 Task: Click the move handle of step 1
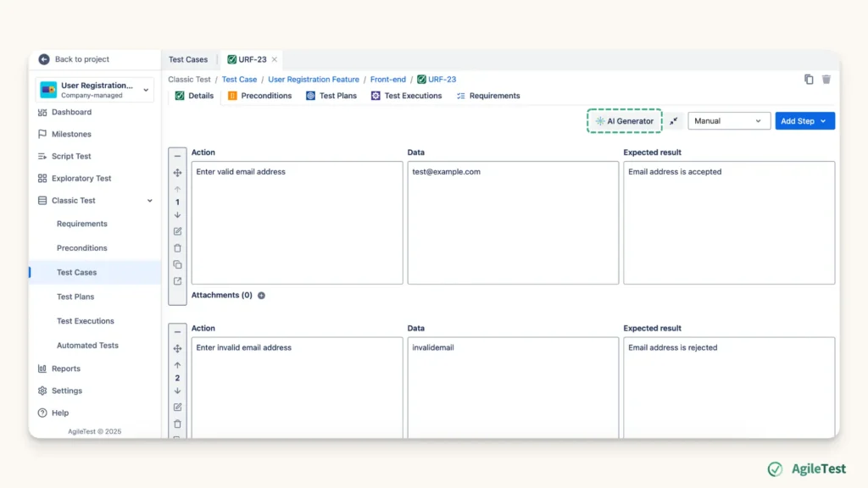point(177,173)
